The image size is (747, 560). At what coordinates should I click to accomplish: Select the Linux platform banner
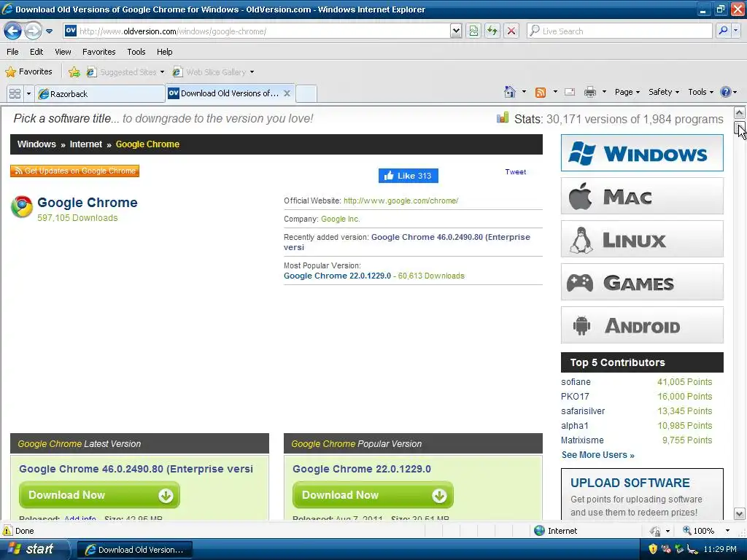[x=642, y=239]
